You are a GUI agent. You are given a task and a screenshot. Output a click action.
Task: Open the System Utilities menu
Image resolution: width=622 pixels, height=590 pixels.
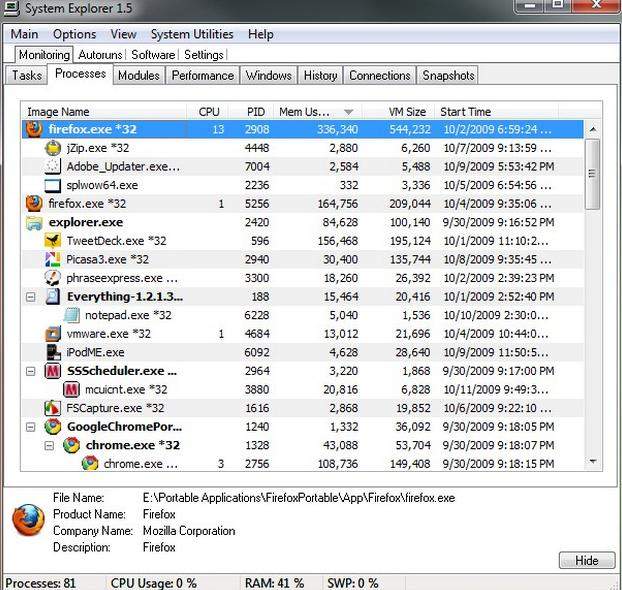[192, 34]
